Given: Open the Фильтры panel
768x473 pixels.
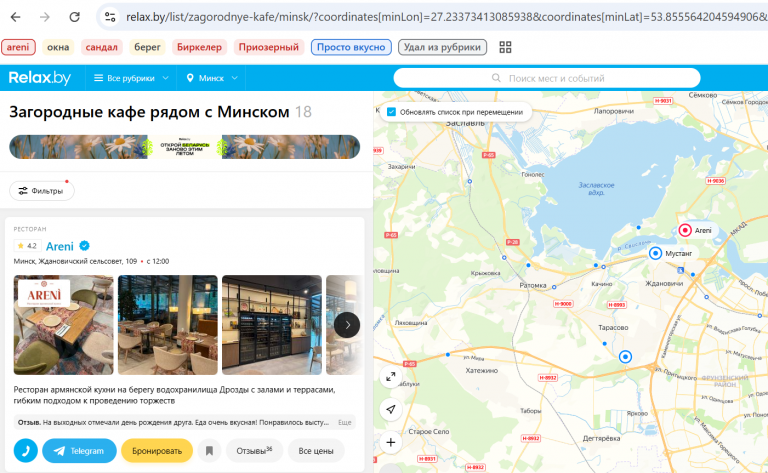Looking at the screenshot, I should pos(42,191).
